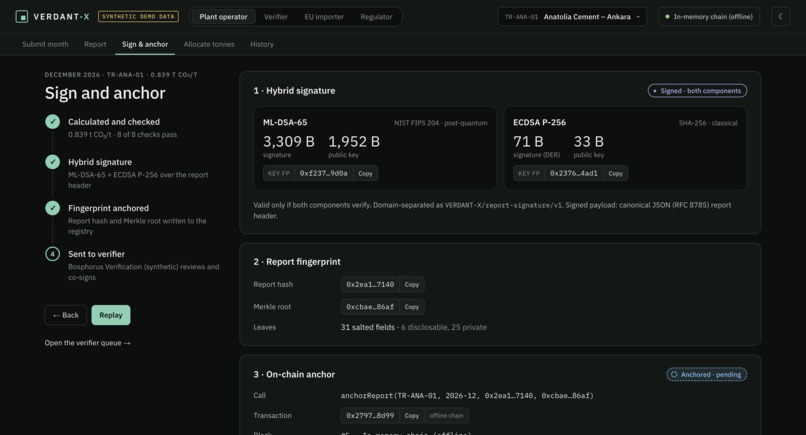The image size is (806, 435).
Task: Toggle the dark mode moon icon
Action: [780, 16]
